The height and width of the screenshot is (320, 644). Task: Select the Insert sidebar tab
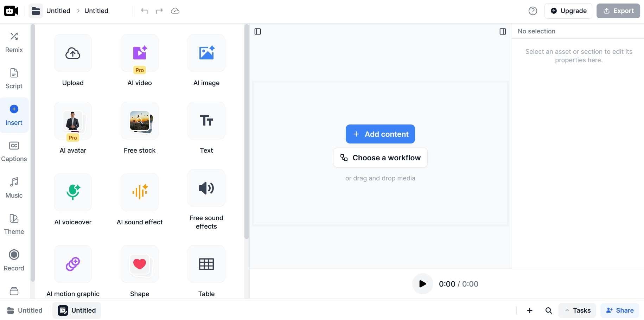coord(14,115)
